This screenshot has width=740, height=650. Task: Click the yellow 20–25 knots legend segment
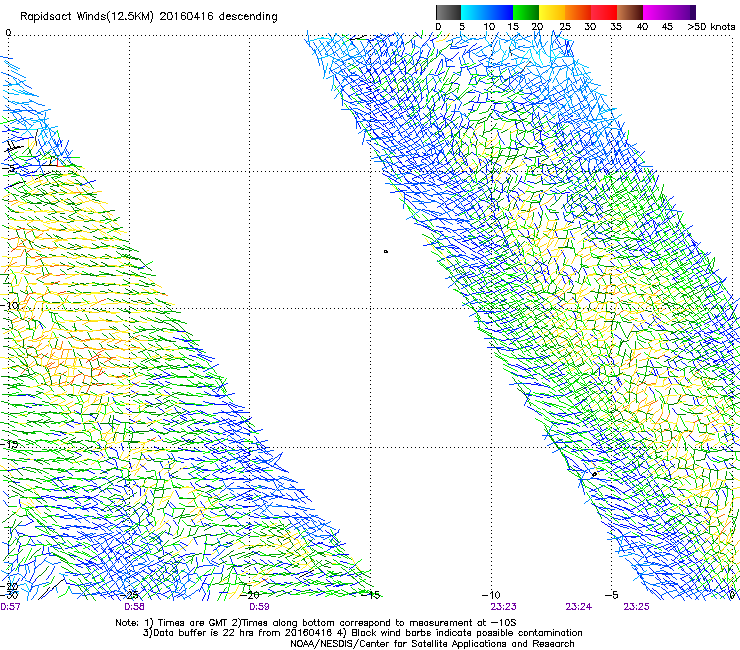click(552, 12)
